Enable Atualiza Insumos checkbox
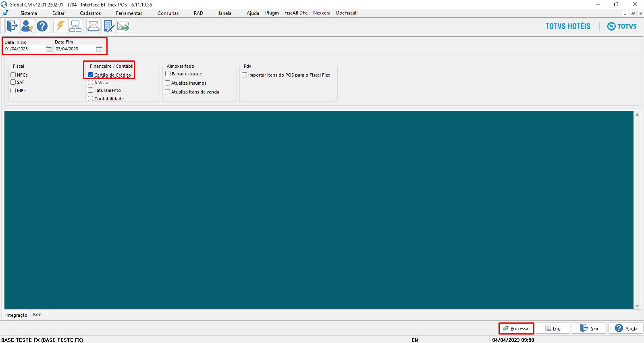 [x=167, y=83]
